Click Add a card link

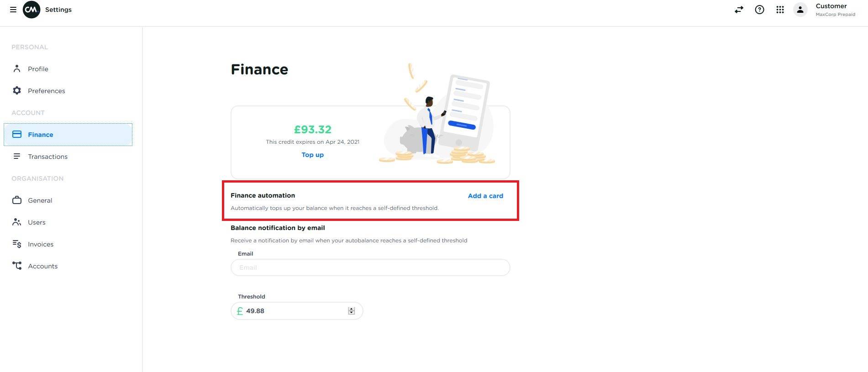(x=485, y=196)
